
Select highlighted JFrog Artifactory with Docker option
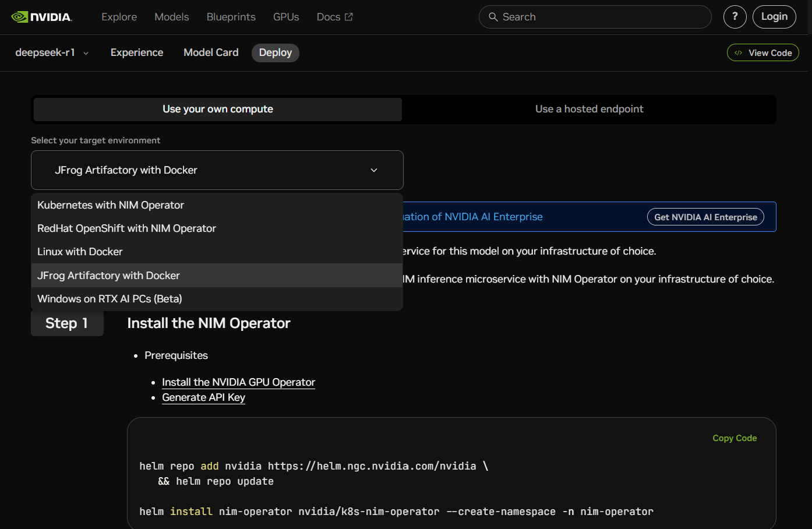pyautogui.click(x=108, y=276)
